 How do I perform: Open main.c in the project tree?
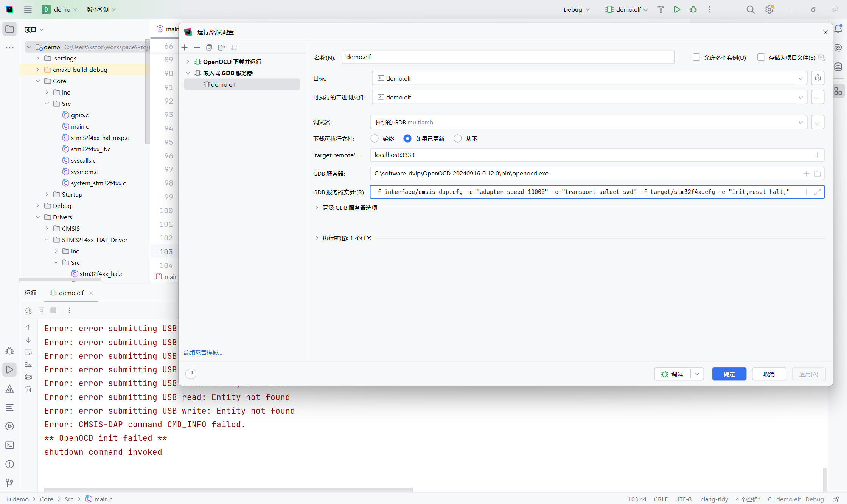[80, 126]
